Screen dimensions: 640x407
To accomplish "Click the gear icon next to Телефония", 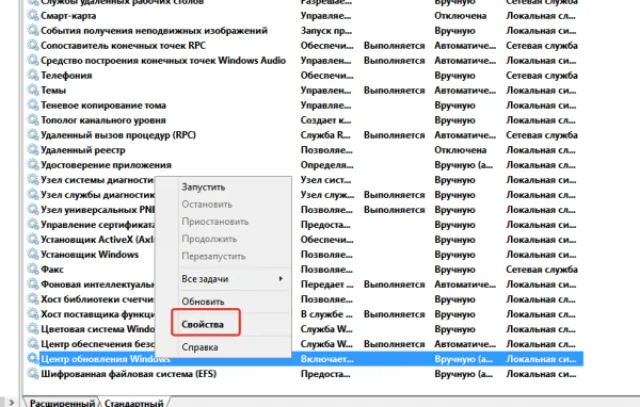I will pos(33,75).
